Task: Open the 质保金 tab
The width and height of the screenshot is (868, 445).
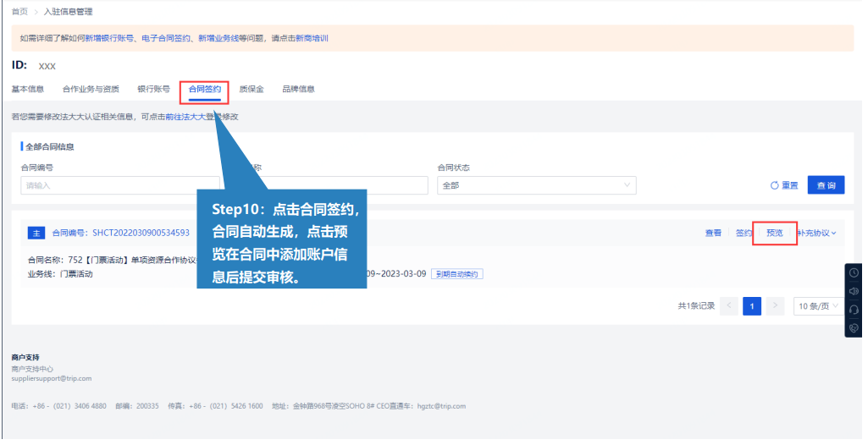Action: pyautogui.click(x=252, y=89)
